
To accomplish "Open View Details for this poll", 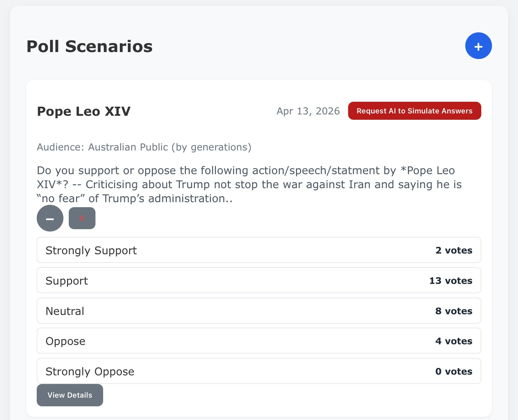I will click(x=70, y=395).
